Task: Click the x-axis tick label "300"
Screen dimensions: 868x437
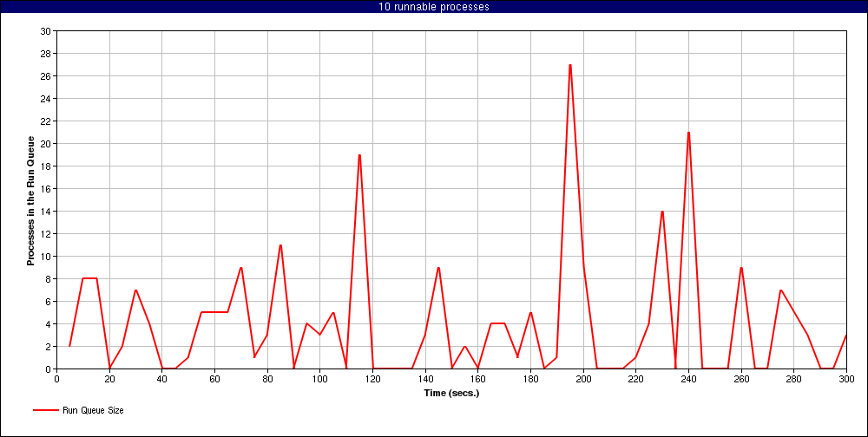Action: 845,379
